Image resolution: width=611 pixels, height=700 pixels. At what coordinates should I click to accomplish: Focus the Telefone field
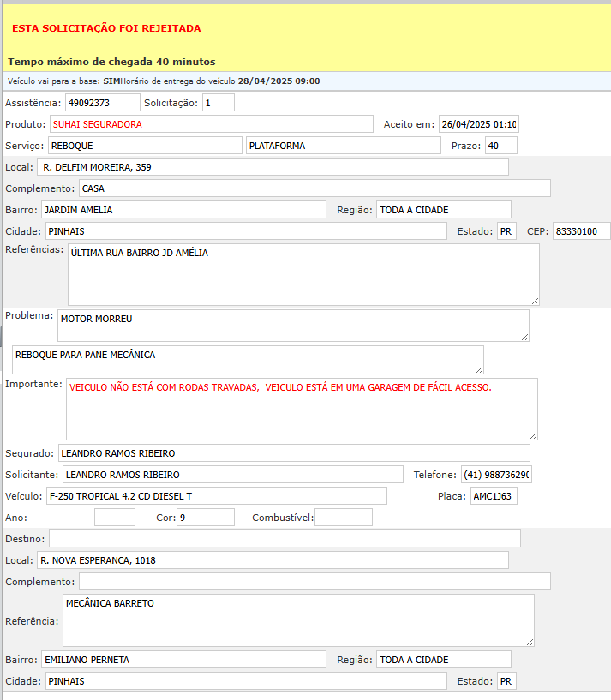[495, 475]
